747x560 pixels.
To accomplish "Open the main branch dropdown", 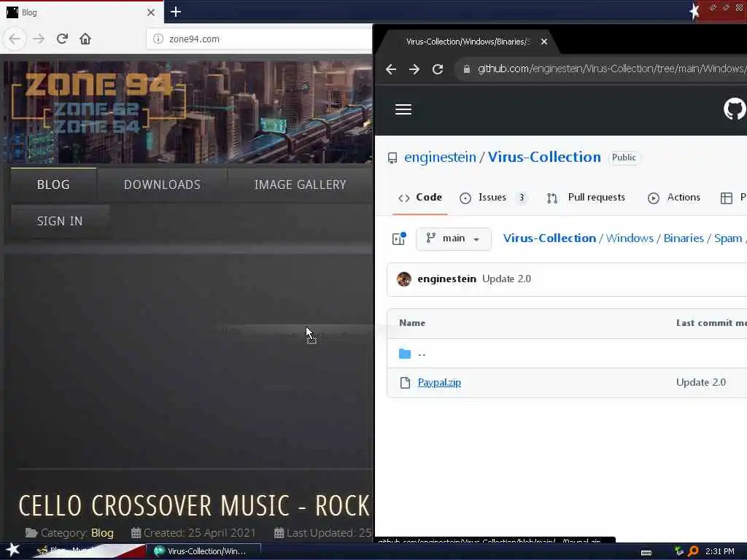I will [454, 238].
